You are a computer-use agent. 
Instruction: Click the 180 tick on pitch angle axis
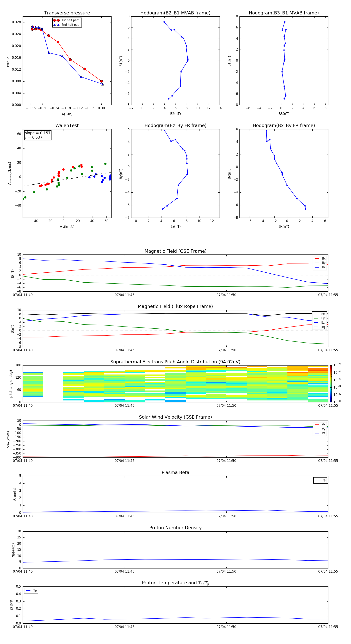click(18, 365)
